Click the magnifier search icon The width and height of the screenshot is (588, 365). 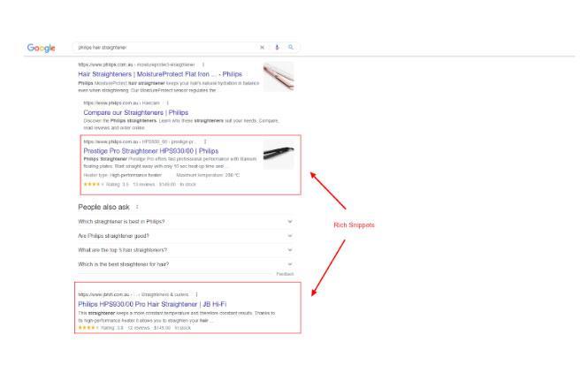(x=291, y=47)
